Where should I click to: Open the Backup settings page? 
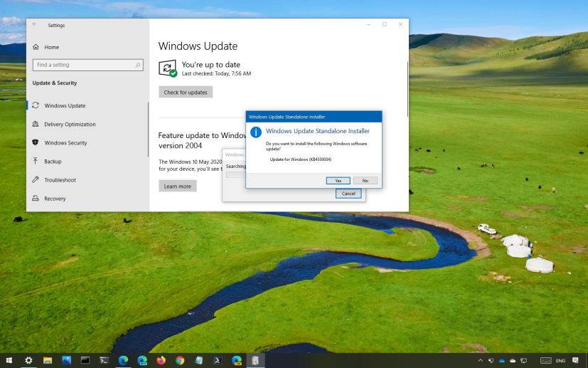53,162
